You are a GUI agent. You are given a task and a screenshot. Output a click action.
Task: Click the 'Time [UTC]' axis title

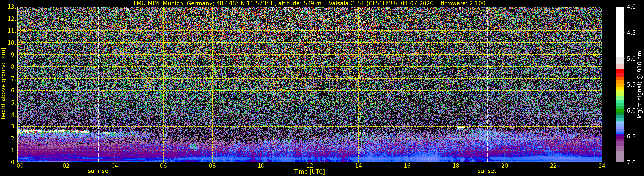coord(310,172)
